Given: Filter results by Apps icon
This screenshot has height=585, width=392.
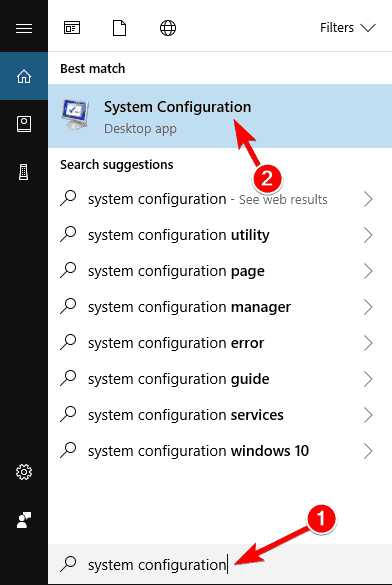Looking at the screenshot, I should (x=72, y=28).
